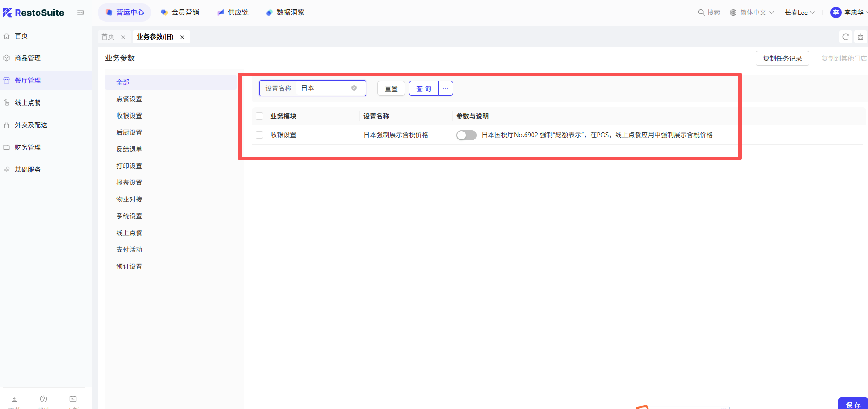Toggle 日本强制展示含税价格 switch
This screenshot has width=868, height=409.
[x=466, y=135]
